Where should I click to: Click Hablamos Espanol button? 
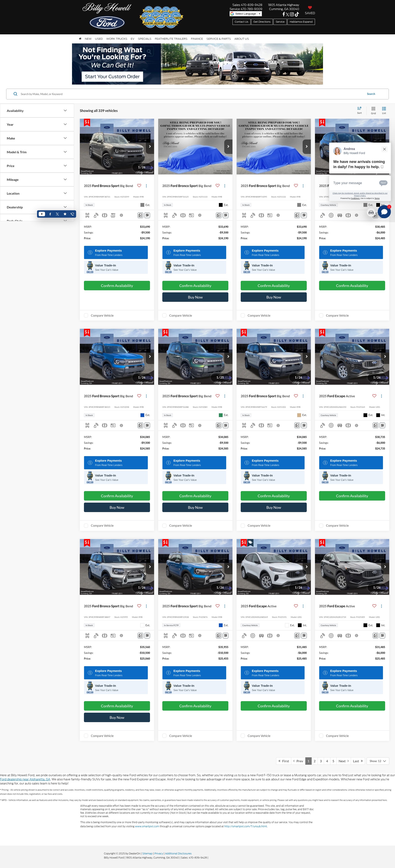tap(301, 22)
